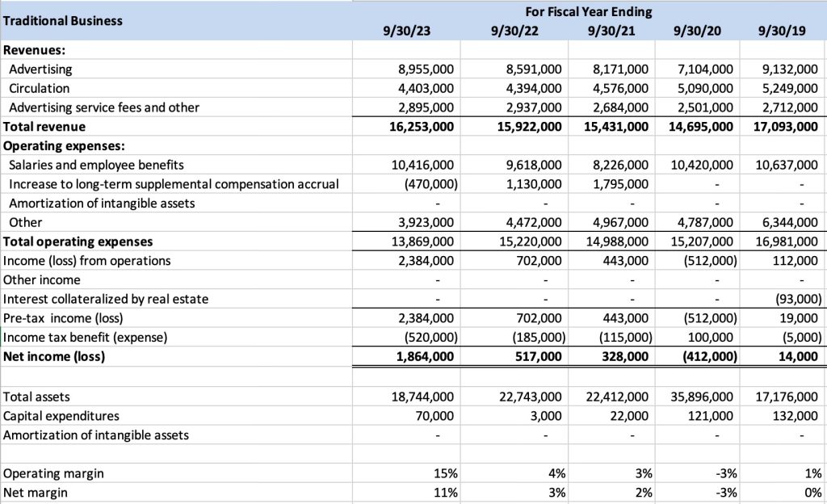Click the Salaries and employee benefits label

96,165
